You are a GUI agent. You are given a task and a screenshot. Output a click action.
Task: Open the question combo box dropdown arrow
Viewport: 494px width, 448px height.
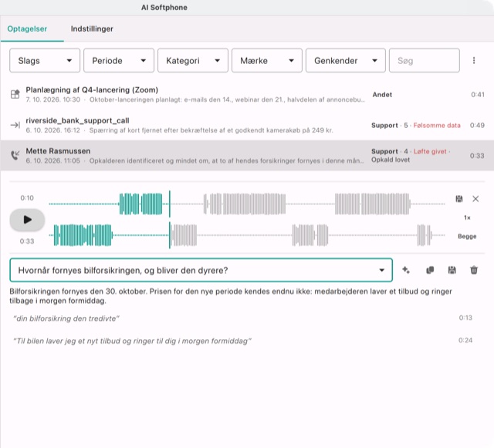[381, 270]
